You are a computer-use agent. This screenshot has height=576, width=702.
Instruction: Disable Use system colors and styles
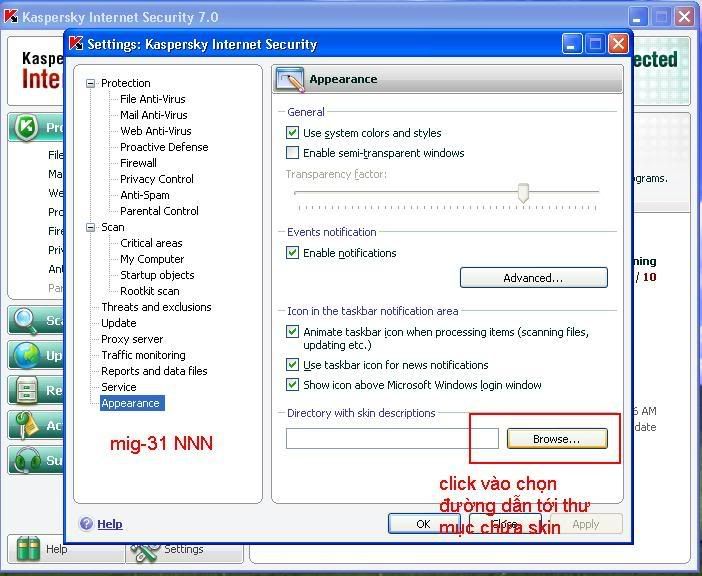click(293, 133)
